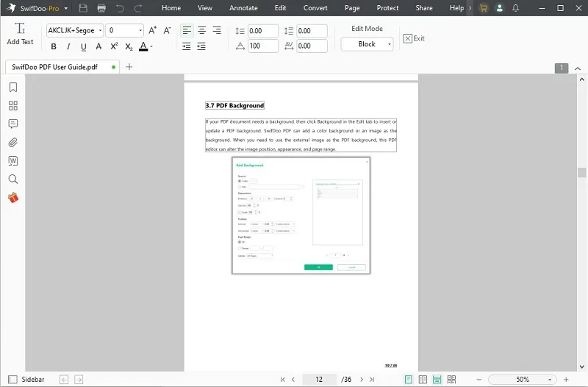Open the attachments paperclip panel
Screen dimensions: 588x387
pos(13,143)
